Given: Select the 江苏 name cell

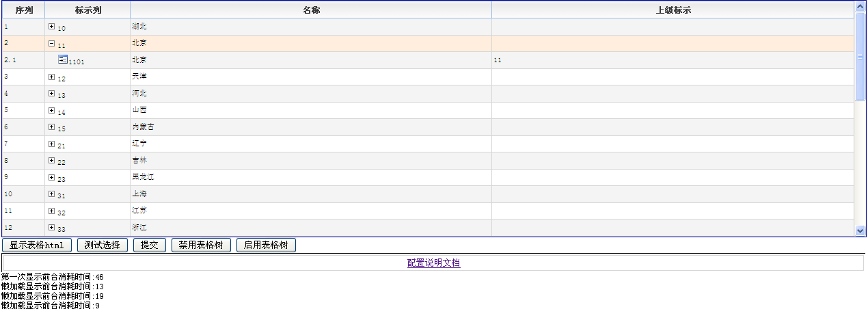Looking at the screenshot, I should point(311,211).
